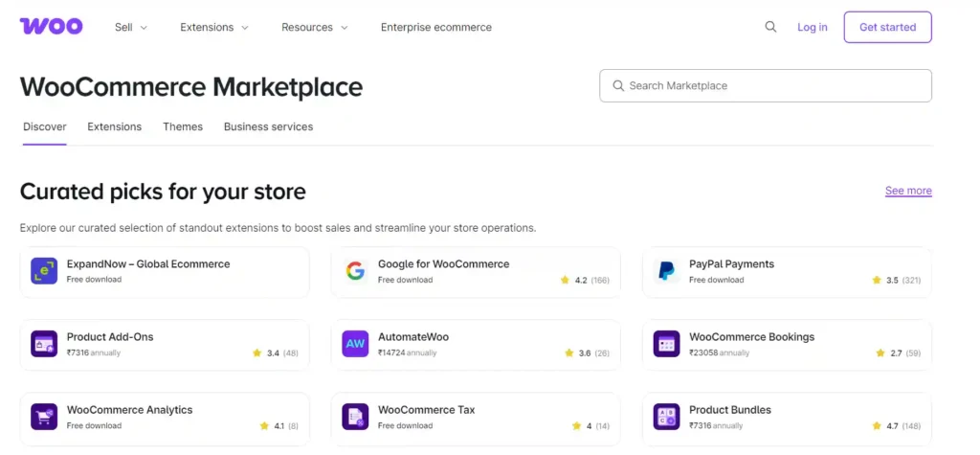
Task: Click the Woo logo
Action: (52, 26)
